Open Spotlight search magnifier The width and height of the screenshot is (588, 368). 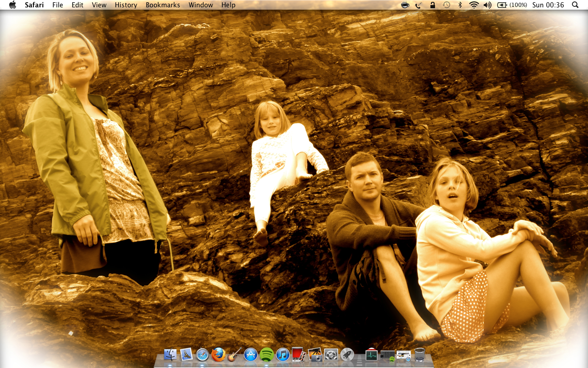[x=575, y=5]
